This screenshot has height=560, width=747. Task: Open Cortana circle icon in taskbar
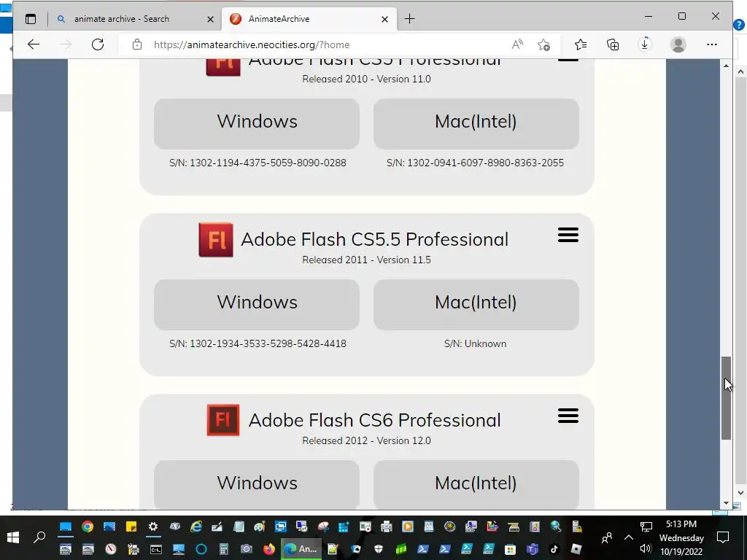click(x=201, y=549)
